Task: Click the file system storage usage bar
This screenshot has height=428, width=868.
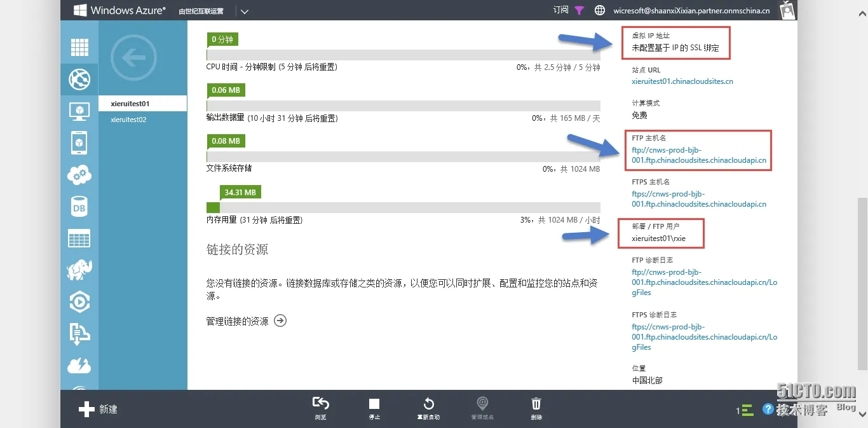Action: [x=403, y=156]
